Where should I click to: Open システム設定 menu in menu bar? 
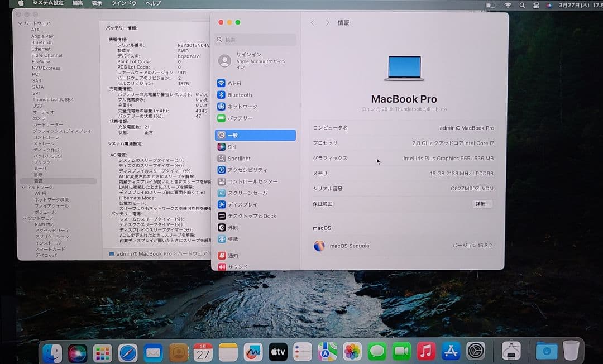[48, 3]
